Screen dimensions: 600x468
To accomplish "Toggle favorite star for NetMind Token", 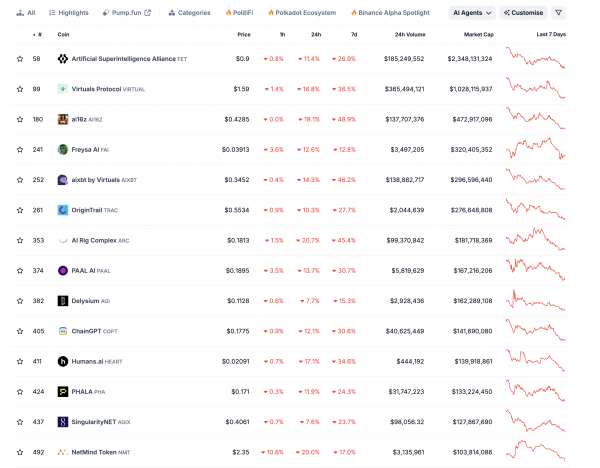I will 20,452.
